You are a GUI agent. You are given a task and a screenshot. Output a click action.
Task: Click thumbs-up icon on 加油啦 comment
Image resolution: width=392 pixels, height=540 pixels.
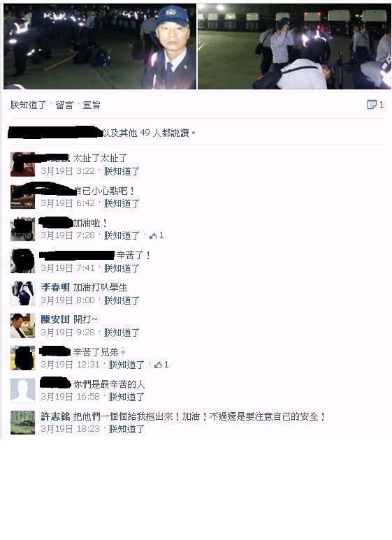[153, 236]
